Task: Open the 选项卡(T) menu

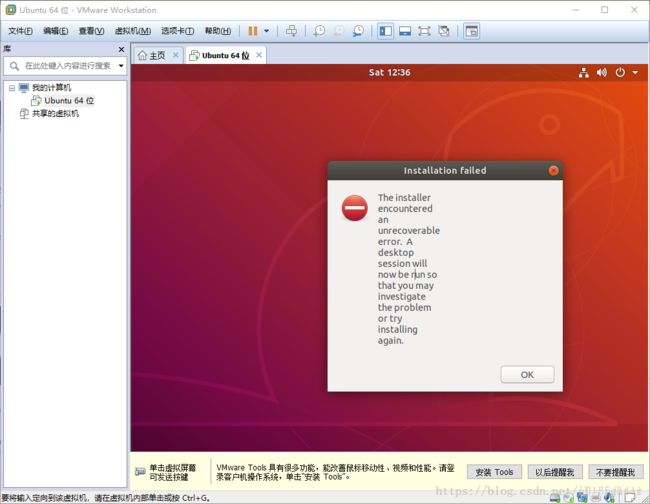Action: click(177, 31)
